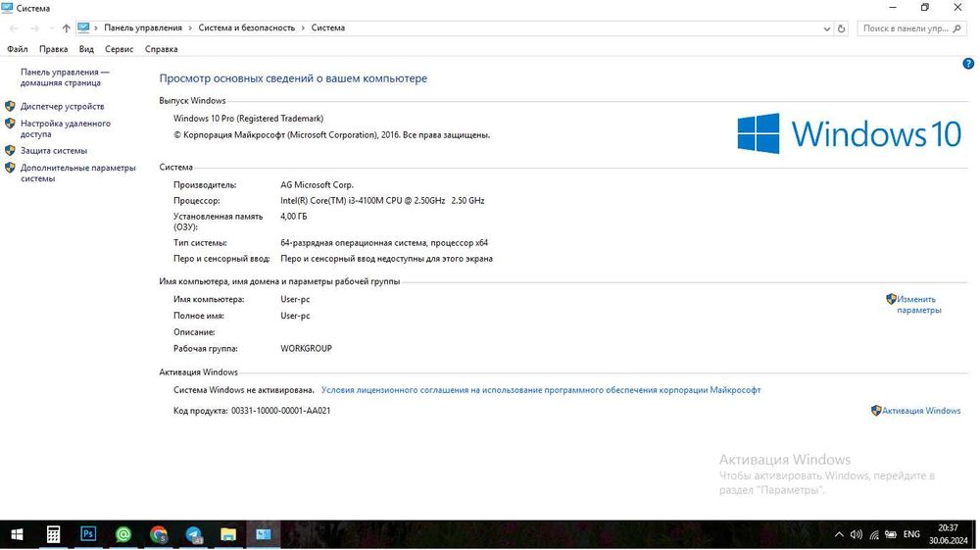
Task: Open Панель управления — домашняя страница link
Action: [x=65, y=77]
